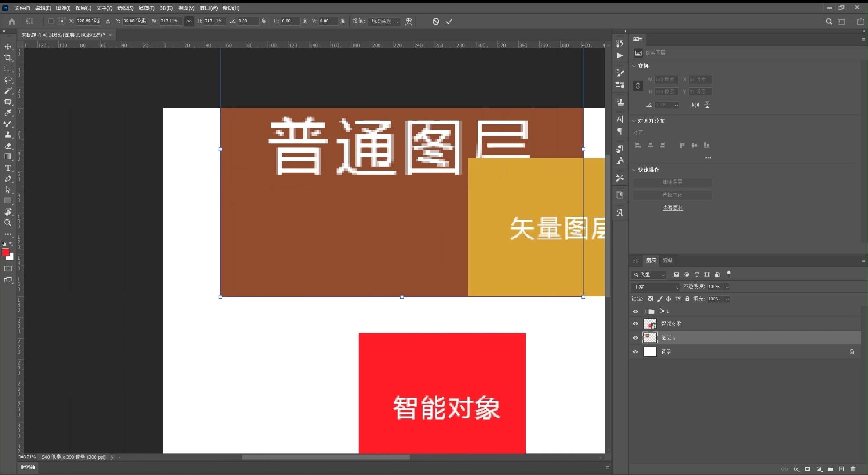Open the fx layer style menu
Image resolution: width=868 pixels, height=475 pixels.
coord(796,469)
